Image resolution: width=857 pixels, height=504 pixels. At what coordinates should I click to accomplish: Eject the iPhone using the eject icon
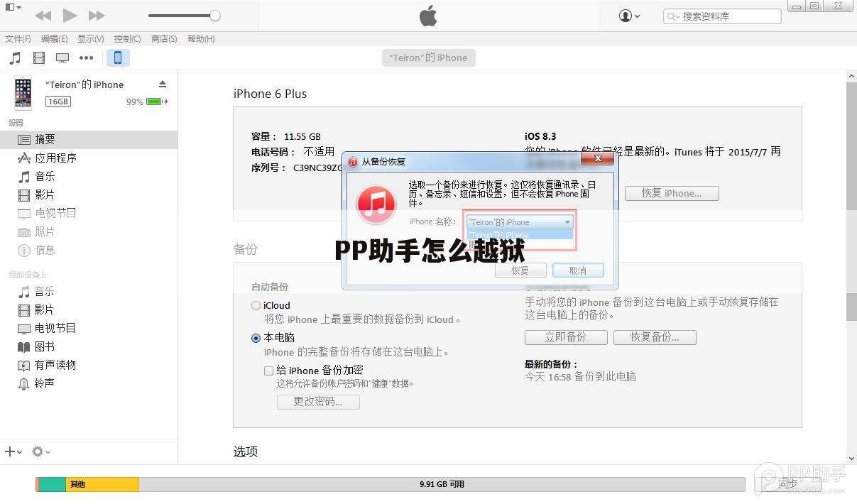(x=163, y=84)
